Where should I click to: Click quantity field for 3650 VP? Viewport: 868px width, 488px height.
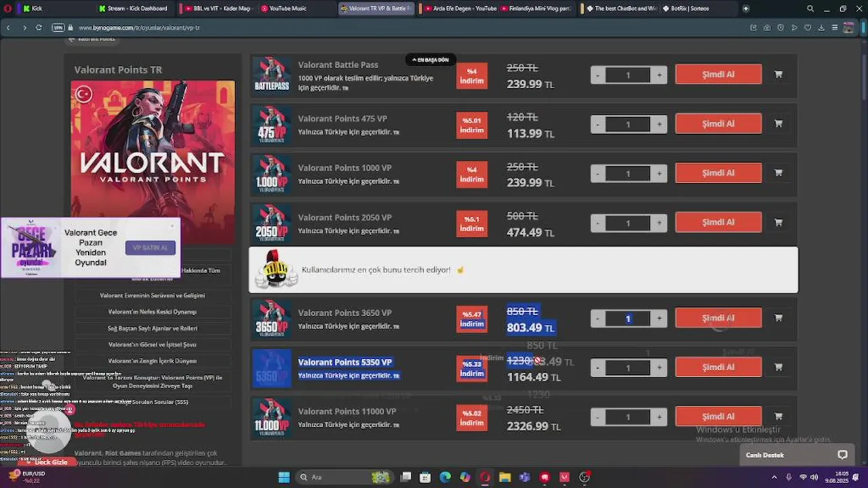[628, 319]
